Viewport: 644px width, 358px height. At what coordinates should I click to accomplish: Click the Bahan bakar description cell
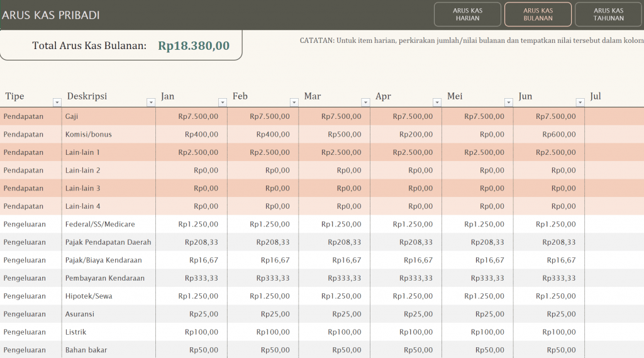click(108, 350)
